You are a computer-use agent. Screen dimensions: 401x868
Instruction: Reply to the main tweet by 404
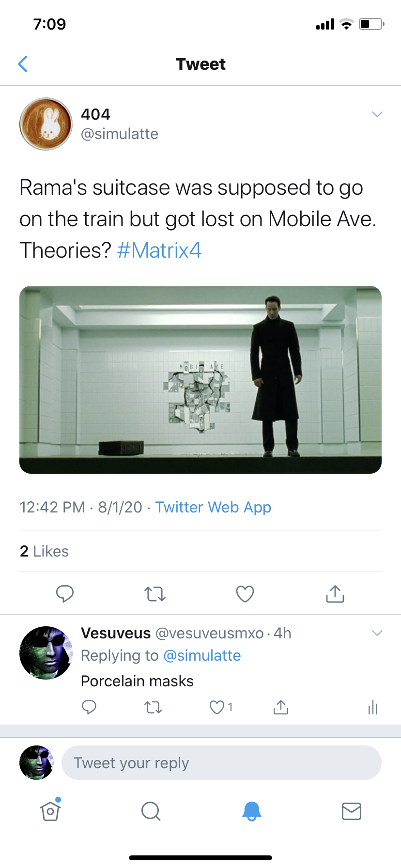[64, 593]
